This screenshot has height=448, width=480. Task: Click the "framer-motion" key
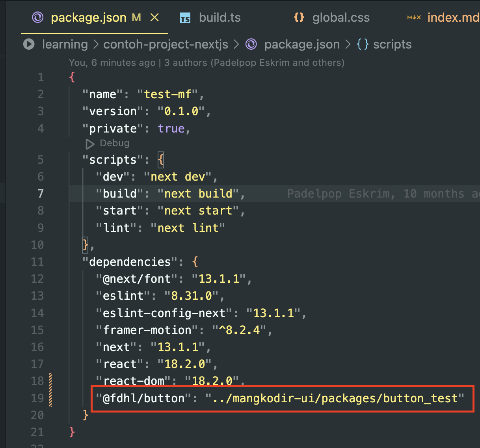[147, 330]
